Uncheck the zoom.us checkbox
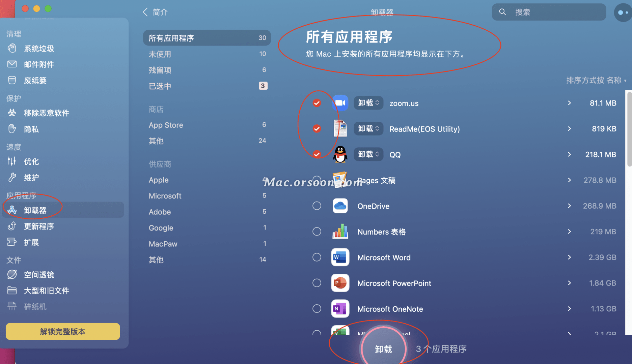Image resolution: width=632 pixels, height=364 pixels. click(317, 103)
